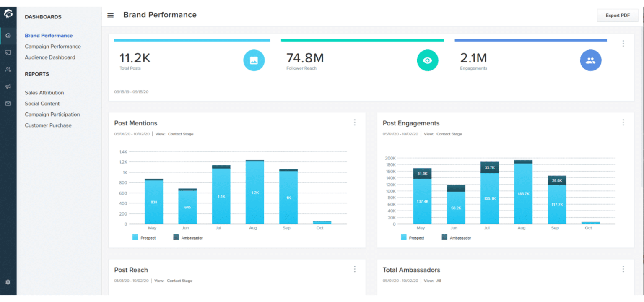The image size is (644, 302).
Task: Open the Dashboards home icon in sidebar
Action: tap(8, 36)
